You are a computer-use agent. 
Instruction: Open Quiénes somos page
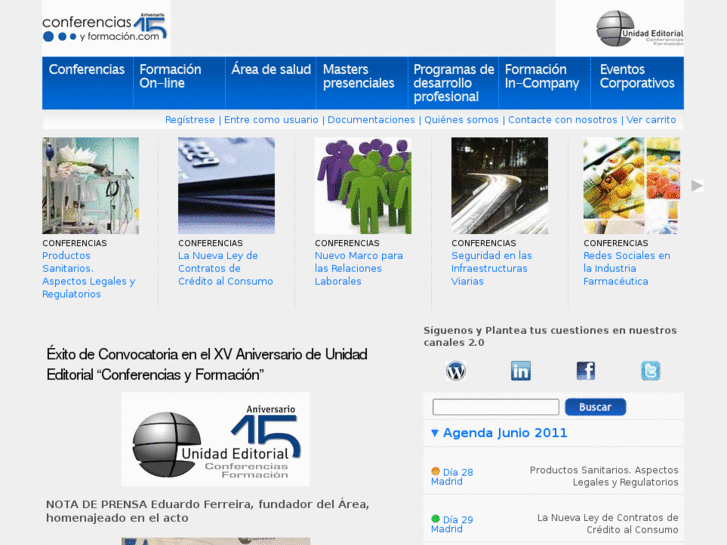tap(461, 120)
